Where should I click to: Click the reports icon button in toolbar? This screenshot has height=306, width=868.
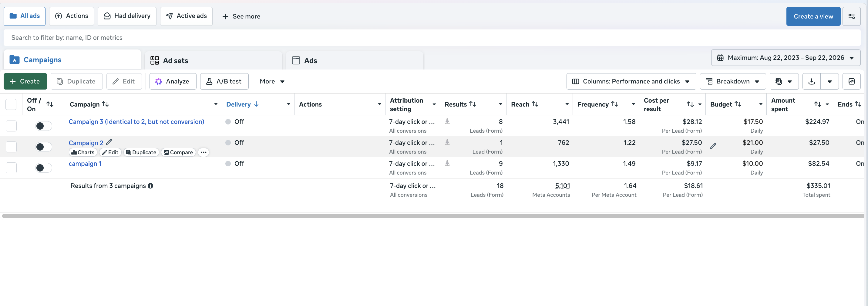click(784, 81)
